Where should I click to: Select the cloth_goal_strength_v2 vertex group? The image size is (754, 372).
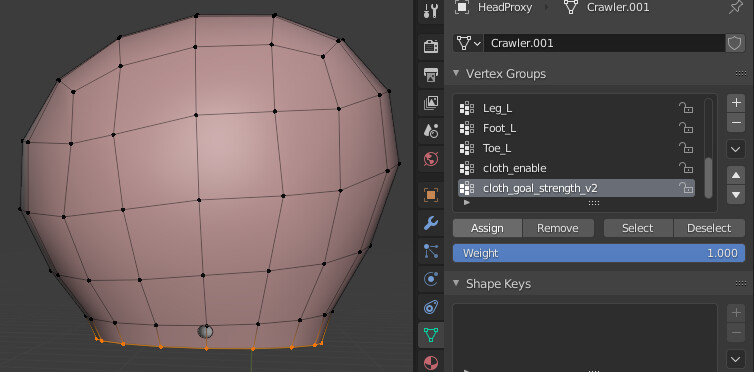tap(576, 188)
